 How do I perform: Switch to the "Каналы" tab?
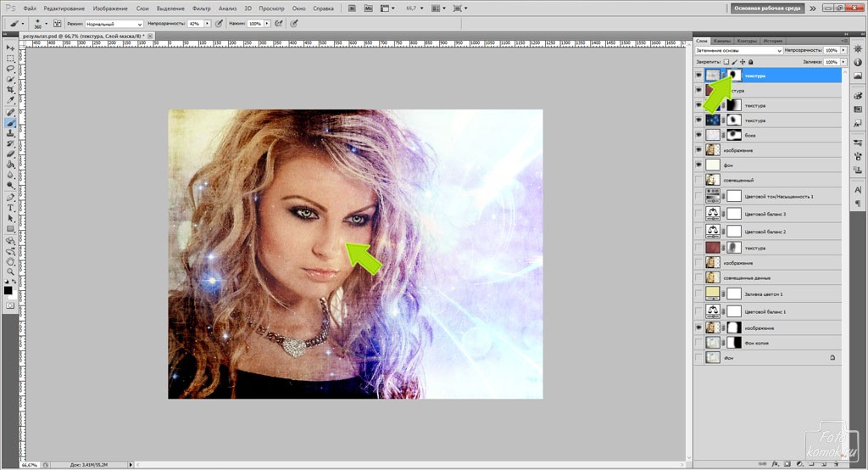[x=722, y=41]
